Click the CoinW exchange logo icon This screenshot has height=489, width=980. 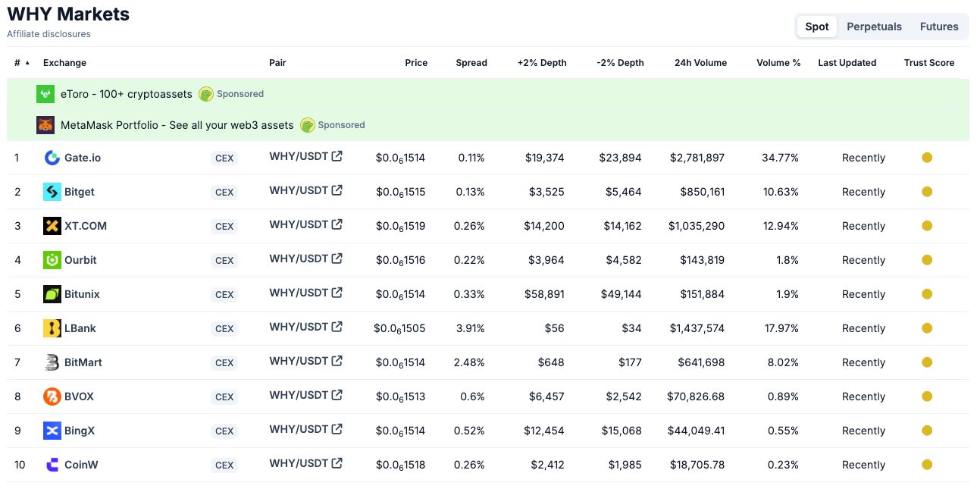pyautogui.click(x=52, y=465)
